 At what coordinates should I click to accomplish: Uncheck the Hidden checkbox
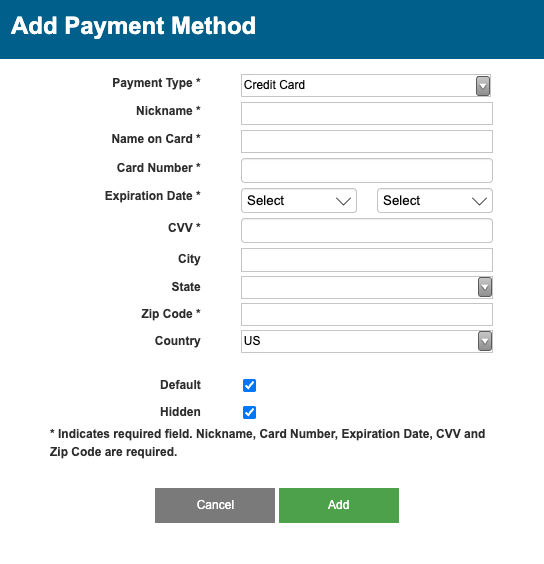[249, 412]
